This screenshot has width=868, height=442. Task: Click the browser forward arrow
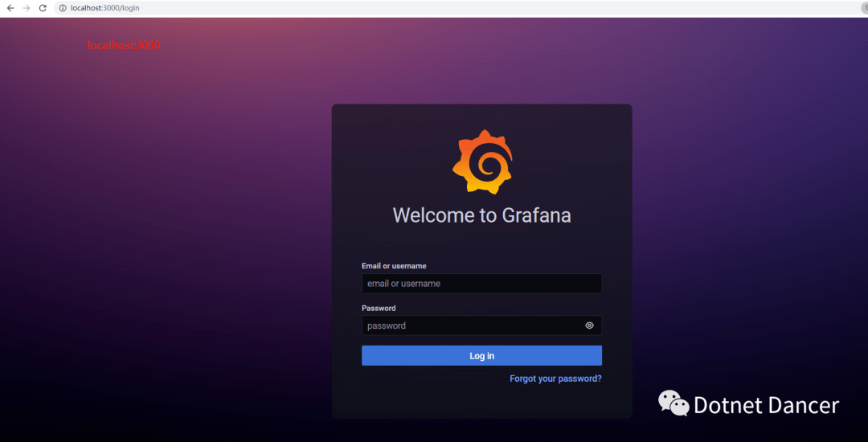(26, 8)
